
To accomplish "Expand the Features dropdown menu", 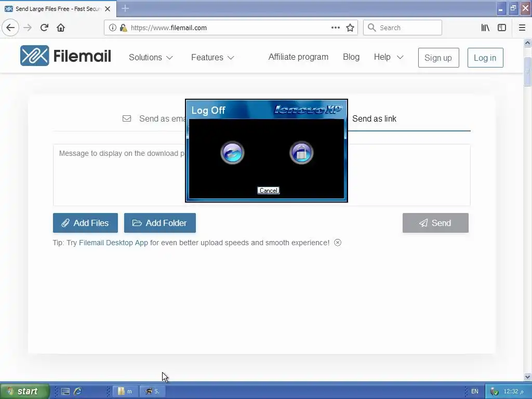I will 212,57.
